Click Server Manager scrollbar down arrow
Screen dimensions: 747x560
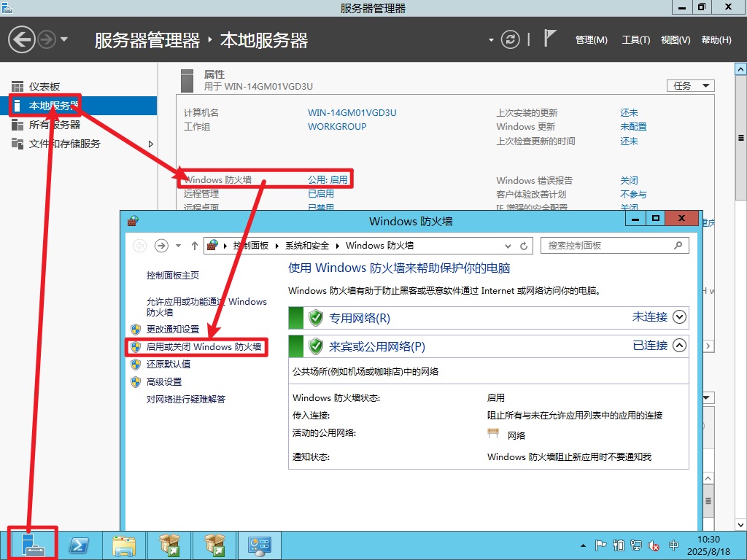click(740, 525)
